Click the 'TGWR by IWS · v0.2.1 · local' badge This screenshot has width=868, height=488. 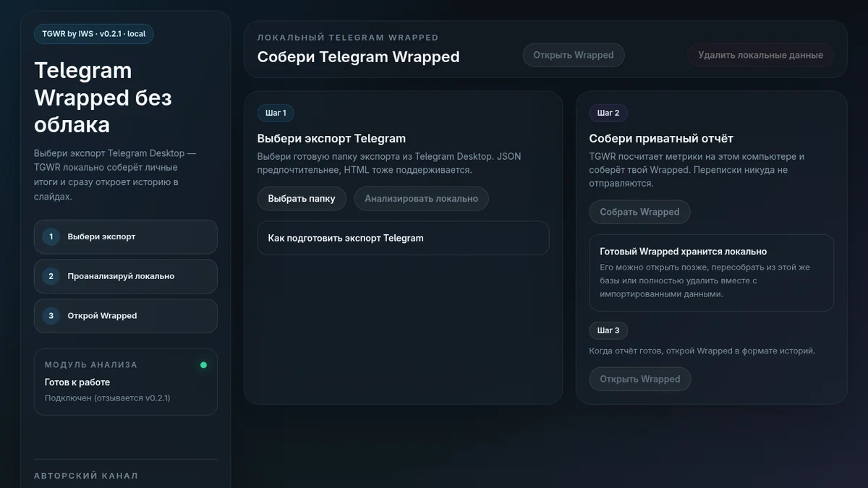(93, 34)
